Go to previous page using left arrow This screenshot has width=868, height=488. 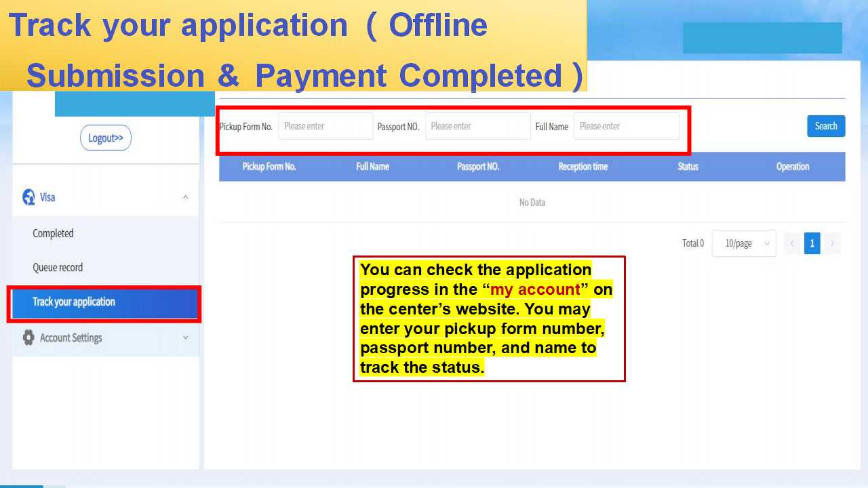792,243
